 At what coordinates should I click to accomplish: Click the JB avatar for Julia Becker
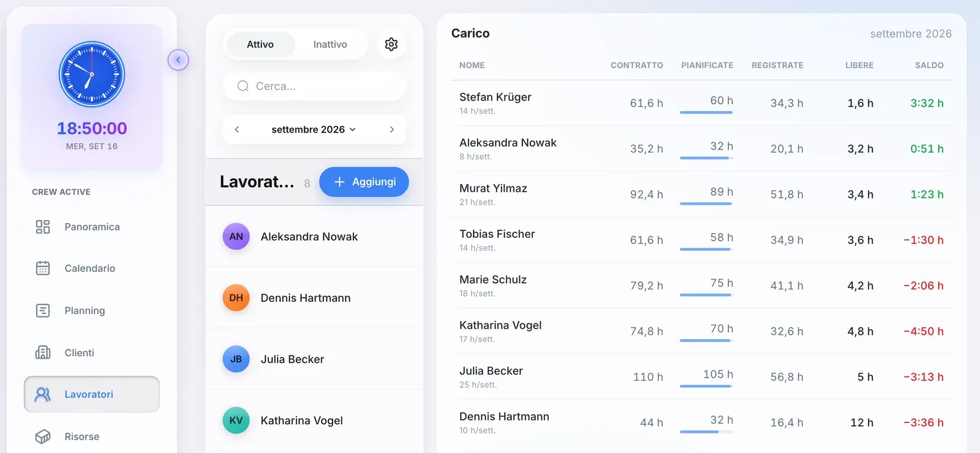[x=236, y=359]
